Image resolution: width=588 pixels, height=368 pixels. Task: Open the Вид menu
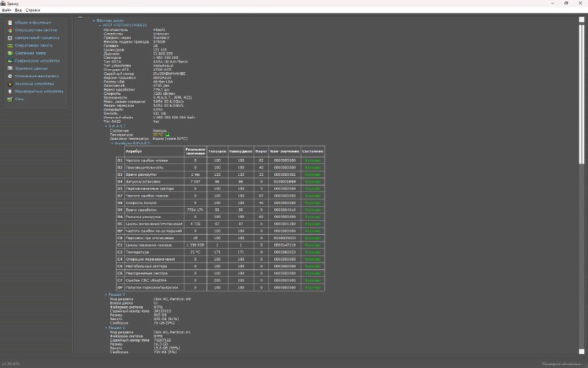pyautogui.click(x=18, y=11)
